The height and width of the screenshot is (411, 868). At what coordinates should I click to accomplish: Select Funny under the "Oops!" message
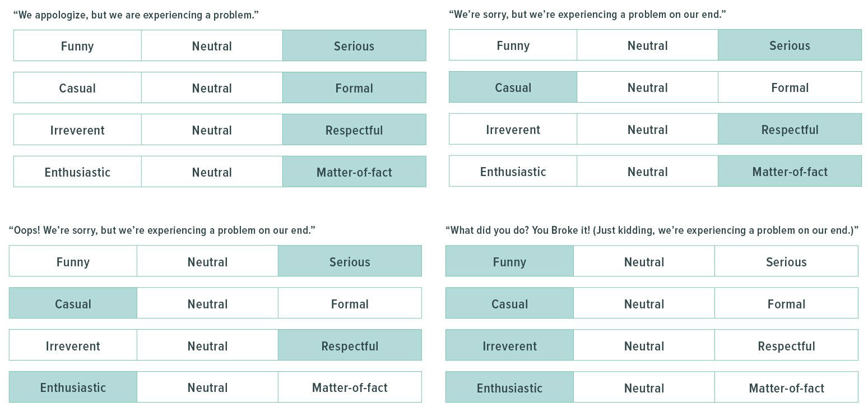(x=73, y=262)
